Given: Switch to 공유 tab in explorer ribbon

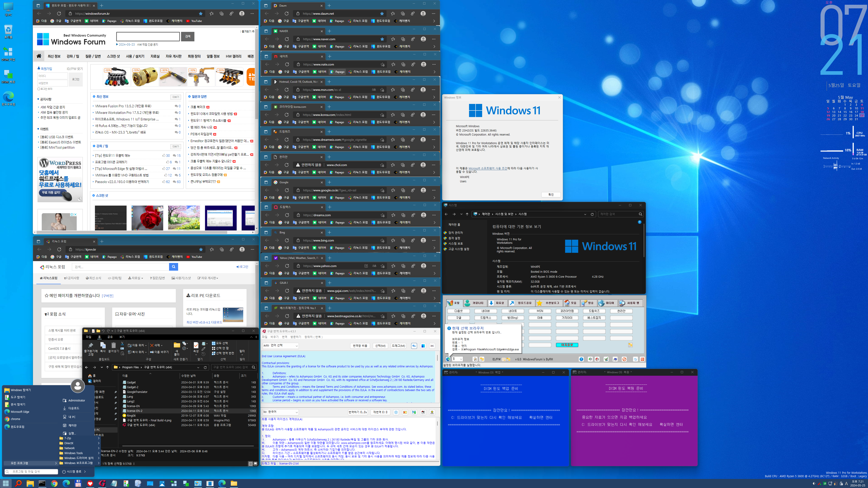Looking at the screenshot, I should pos(110,337).
